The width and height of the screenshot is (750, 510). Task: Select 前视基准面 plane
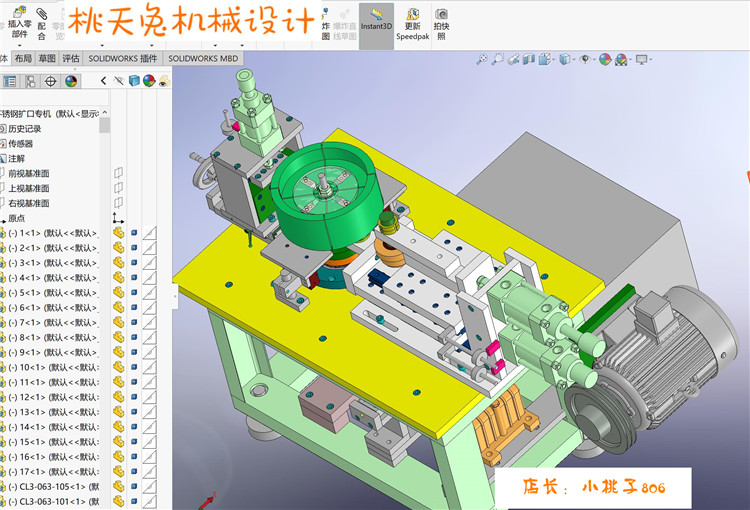pos(29,173)
